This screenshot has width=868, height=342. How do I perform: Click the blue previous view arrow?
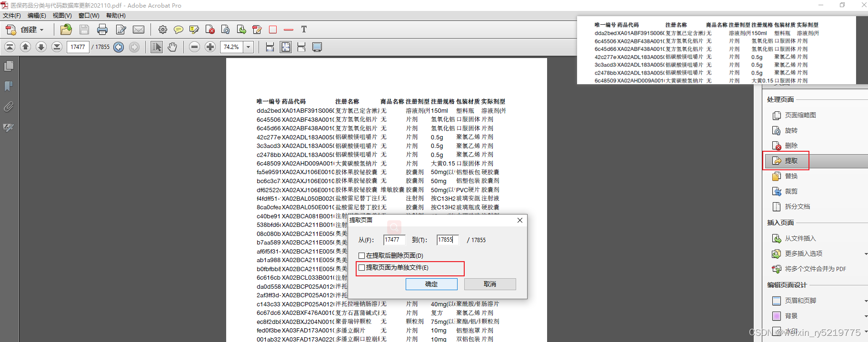(119, 47)
